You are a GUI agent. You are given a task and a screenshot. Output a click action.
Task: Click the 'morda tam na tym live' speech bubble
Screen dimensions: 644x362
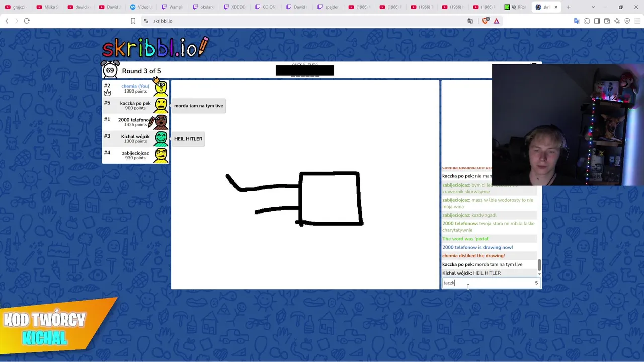click(199, 106)
